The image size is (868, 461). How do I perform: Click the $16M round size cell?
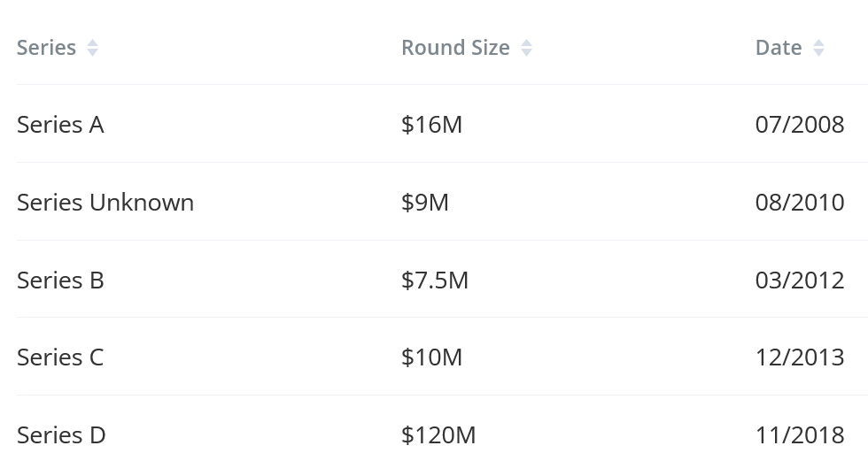point(432,125)
